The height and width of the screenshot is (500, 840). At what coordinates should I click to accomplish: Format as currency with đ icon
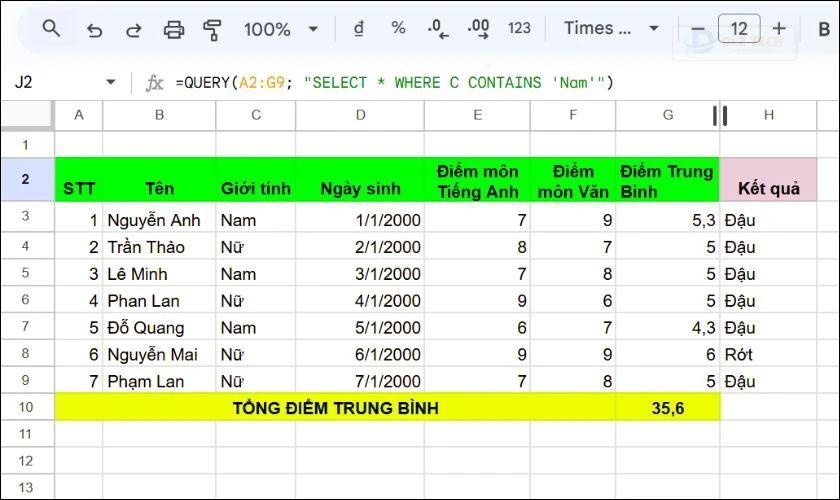pos(359,28)
